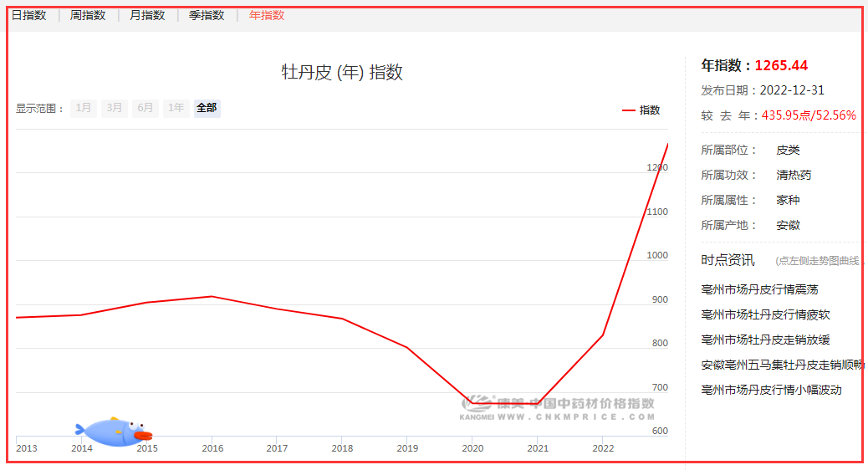Click the 2020 x-axis label
Viewport: 868px width, 470px height.
[x=472, y=448]
